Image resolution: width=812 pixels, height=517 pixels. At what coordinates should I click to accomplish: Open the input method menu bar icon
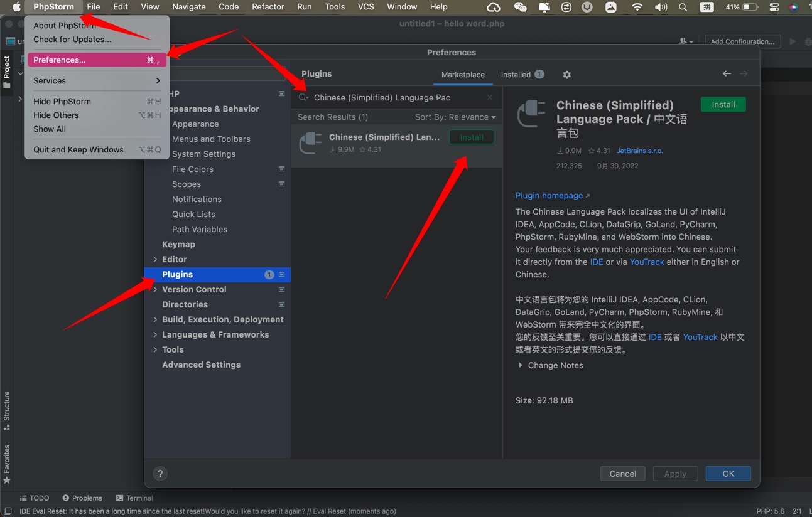(707, 7)
